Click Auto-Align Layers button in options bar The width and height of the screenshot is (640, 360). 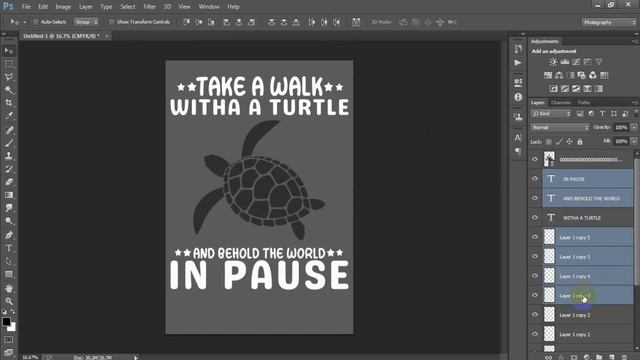356,22
